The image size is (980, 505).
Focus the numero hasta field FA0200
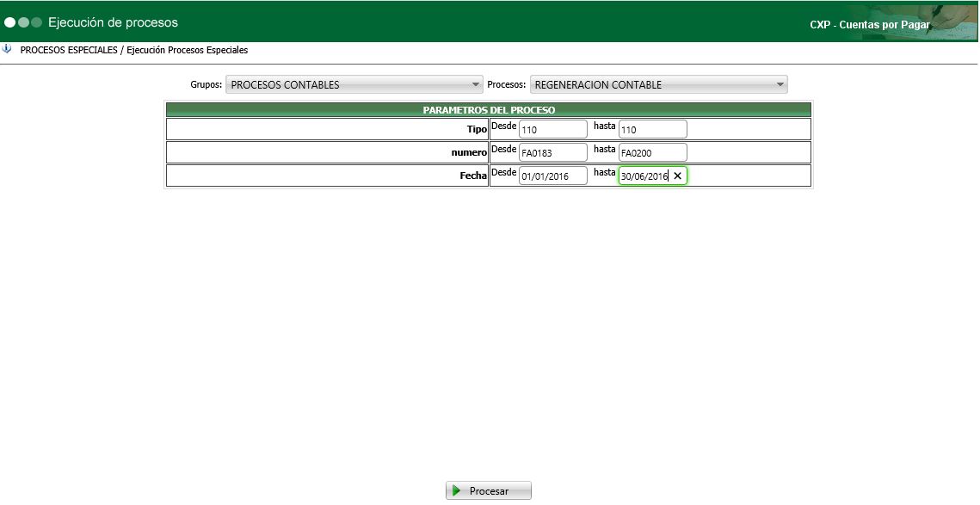pyautogui.click(x=652, y=152)
